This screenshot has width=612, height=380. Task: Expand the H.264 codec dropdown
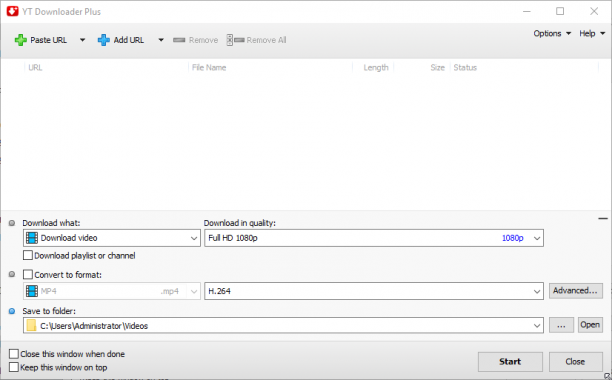(537, 291)
